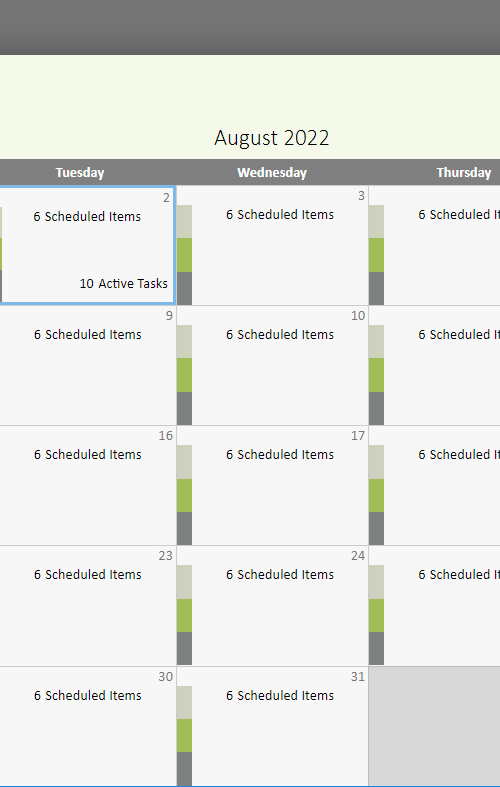
Task: Select day number 23 cell
Action: pyautogui.click(x=87, y=606)
